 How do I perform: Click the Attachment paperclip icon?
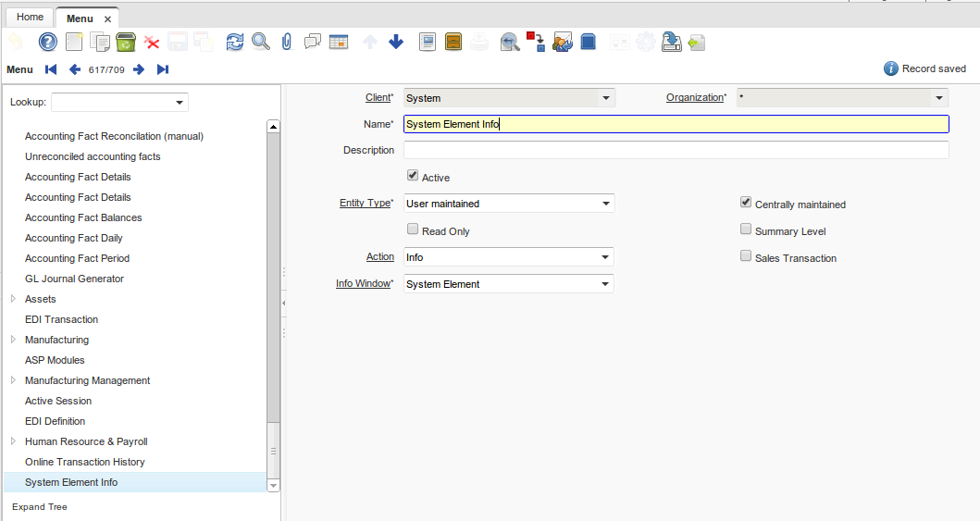[287, 42]
